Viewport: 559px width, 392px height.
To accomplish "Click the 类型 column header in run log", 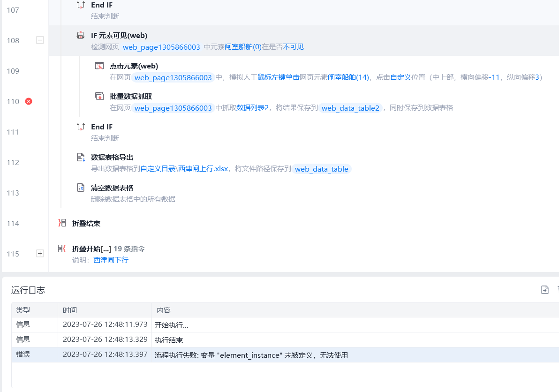I will tap(23, 310).
